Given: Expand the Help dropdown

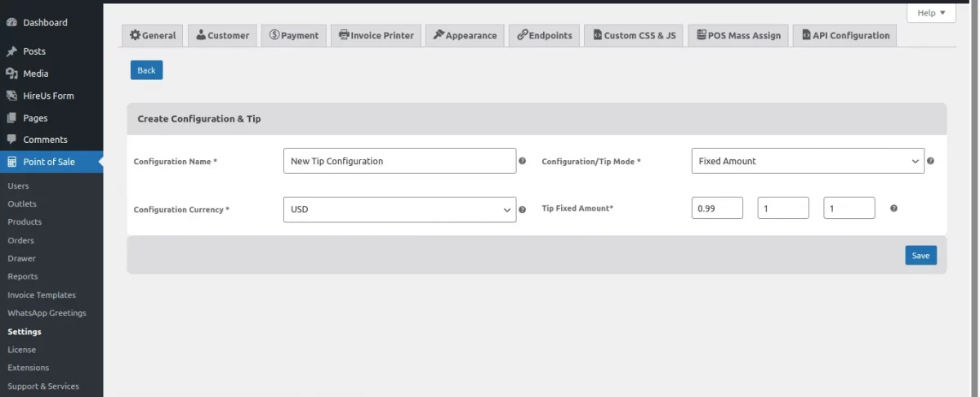Looking at the screenshot, I should pyautogui.click(x=931, y=13).
